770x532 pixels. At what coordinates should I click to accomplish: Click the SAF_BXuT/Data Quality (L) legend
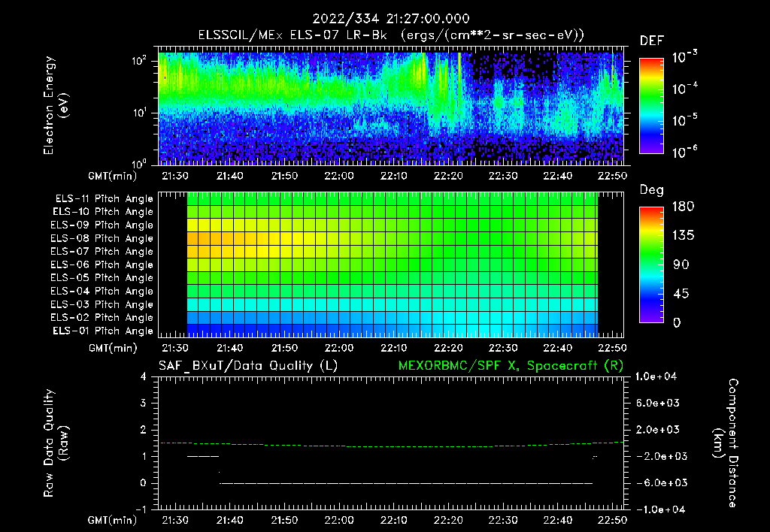click(248, 366)
